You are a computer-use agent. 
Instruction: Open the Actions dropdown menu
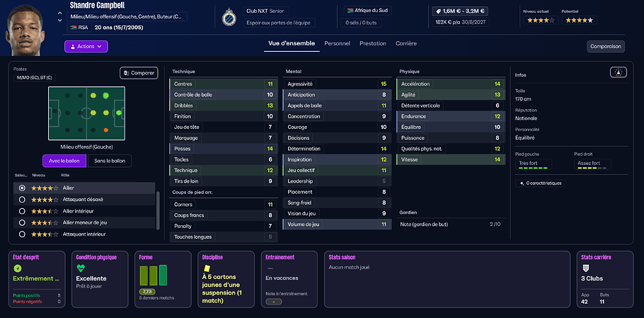(86, 46)
